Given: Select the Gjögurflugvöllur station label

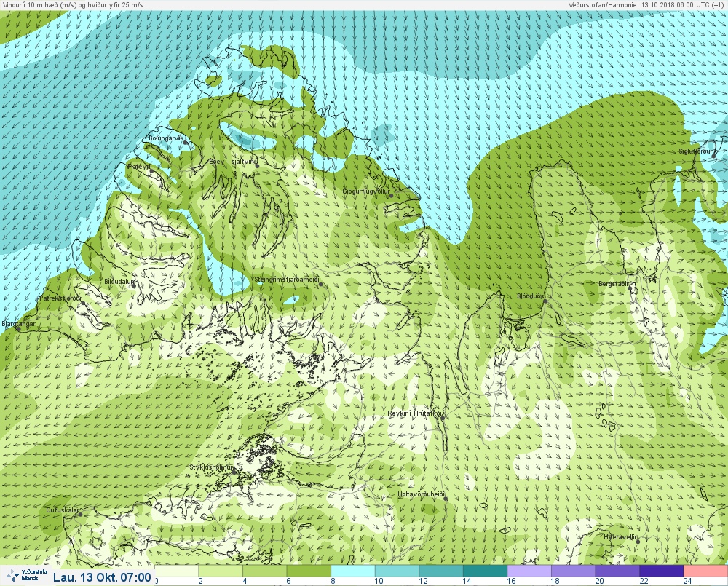Looking at the screenshot, I should click(x=366, y=191).
